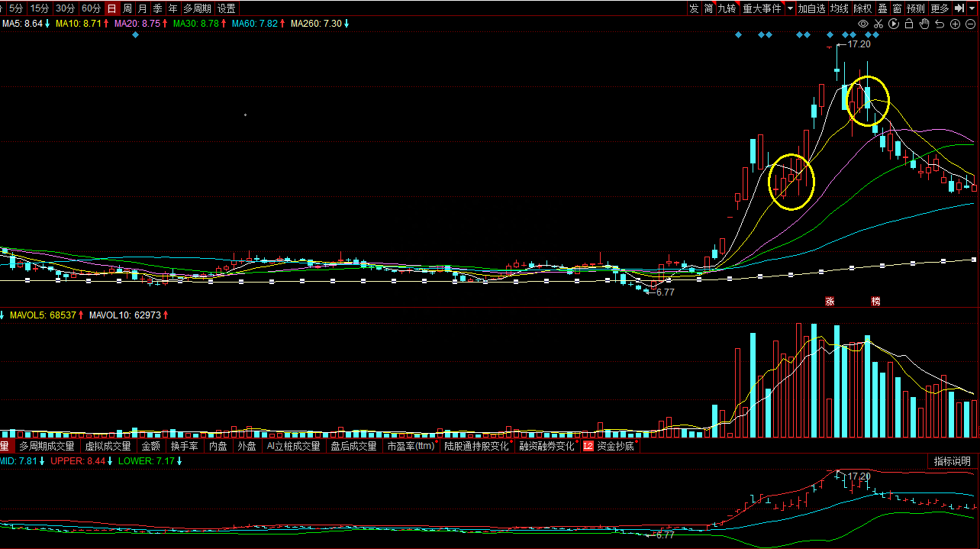980x549 pixels.
Task: Switch to 60分 period
Action: click(x=91, y=8)
